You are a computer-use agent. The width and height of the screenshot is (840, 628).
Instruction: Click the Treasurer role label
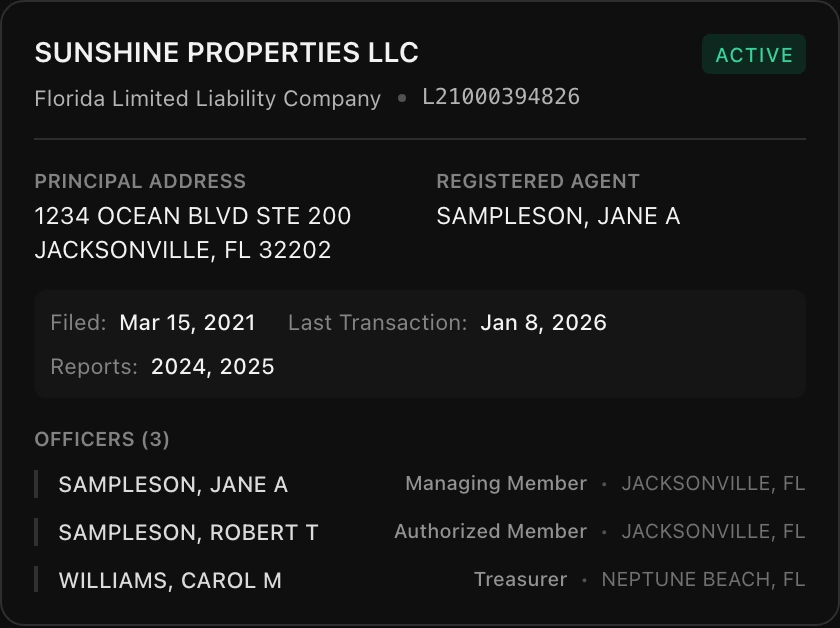(x=520, y=580)
